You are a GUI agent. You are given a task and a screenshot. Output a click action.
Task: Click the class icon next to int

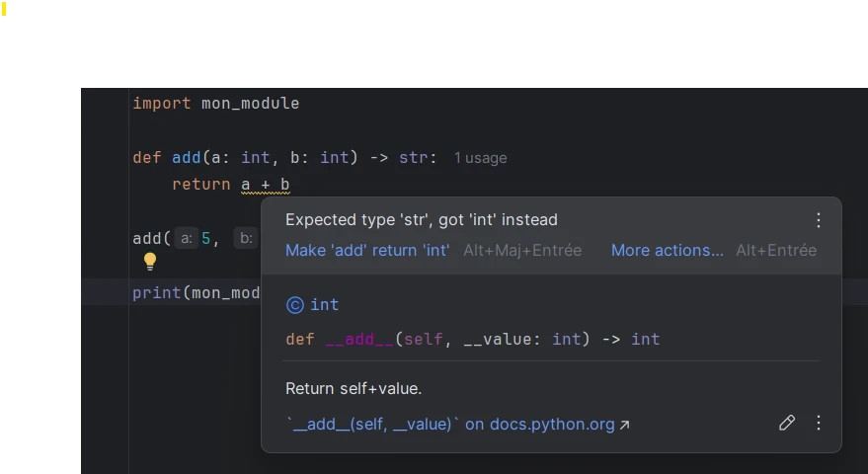click(294, 305)
